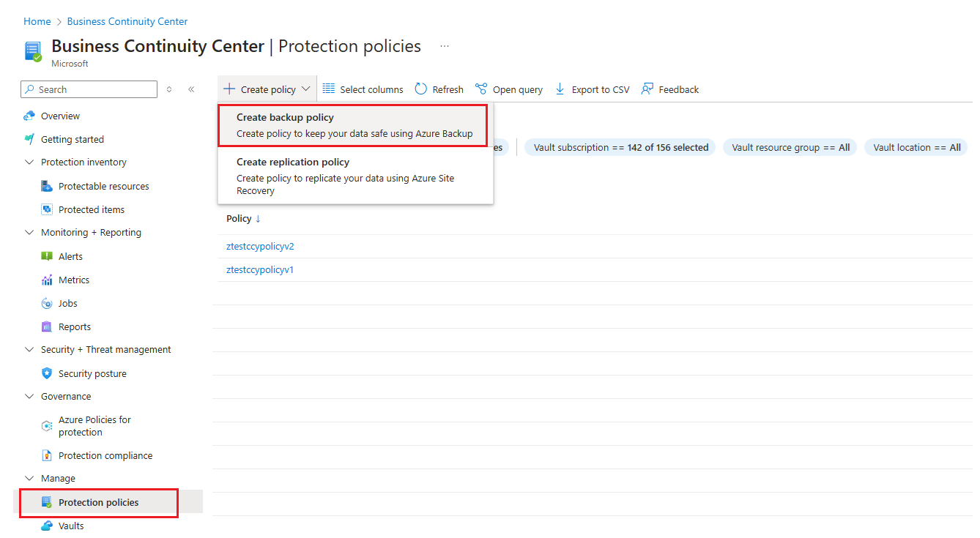Open the ztestccypolicyv2 policy link
Screen dimensions: 980x538
click(260, 247)
